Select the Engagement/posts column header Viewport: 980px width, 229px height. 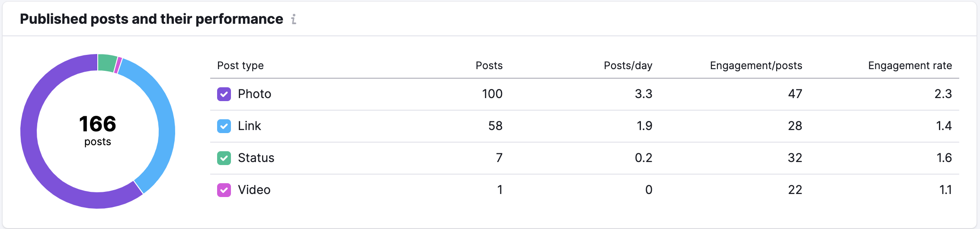pyautogui.click(x=756, y=66)
